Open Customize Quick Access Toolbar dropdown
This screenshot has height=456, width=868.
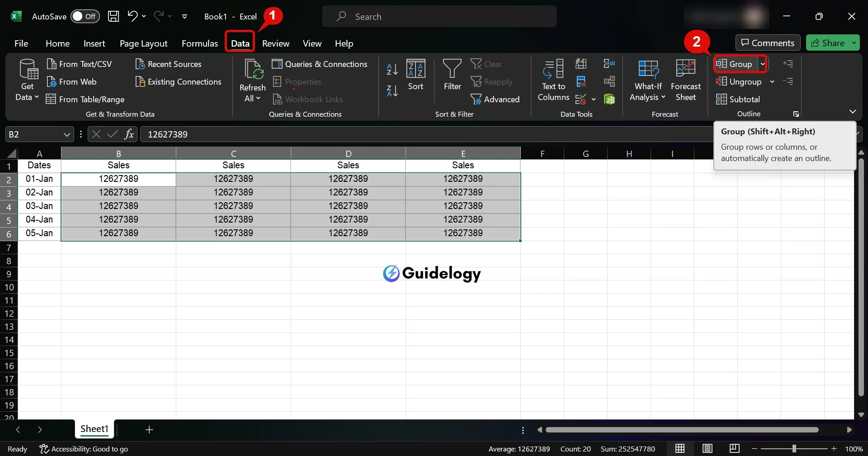(184, 16)
